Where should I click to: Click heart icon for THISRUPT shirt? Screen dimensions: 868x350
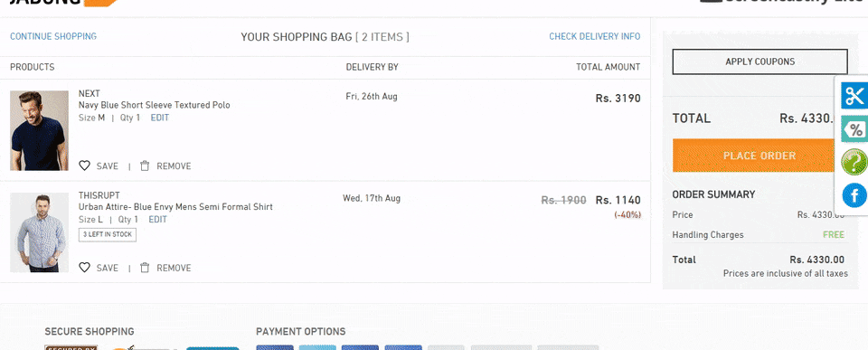click(x=84, y=268)
